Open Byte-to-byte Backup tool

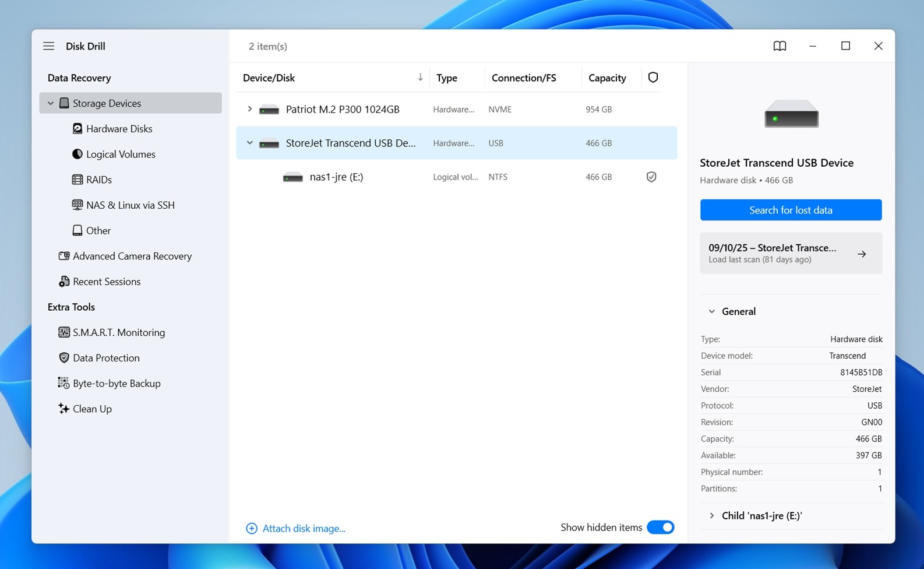tap(116, 383)
